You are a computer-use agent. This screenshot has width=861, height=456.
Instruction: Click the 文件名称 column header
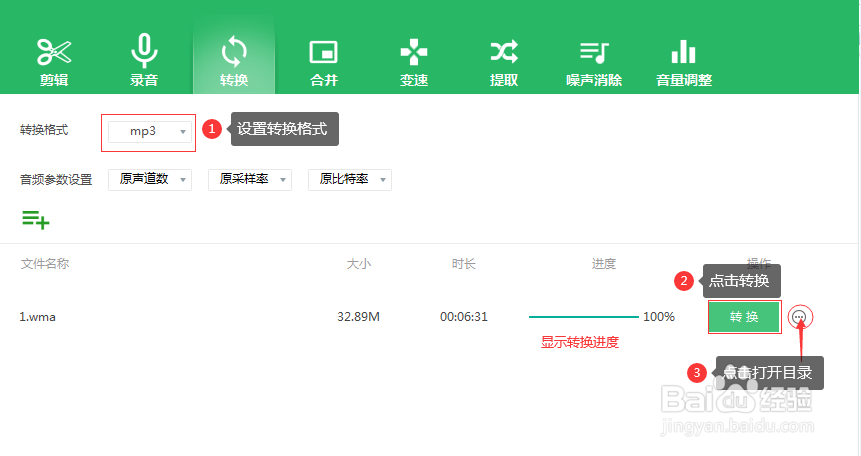coord(45,264)
